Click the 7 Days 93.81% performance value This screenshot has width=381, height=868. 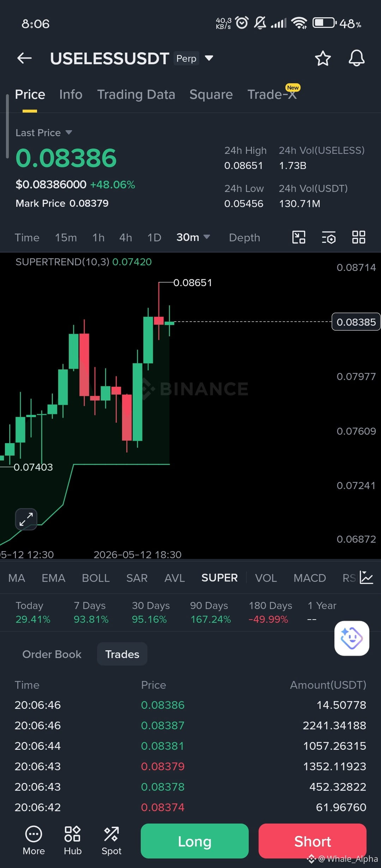91,619
